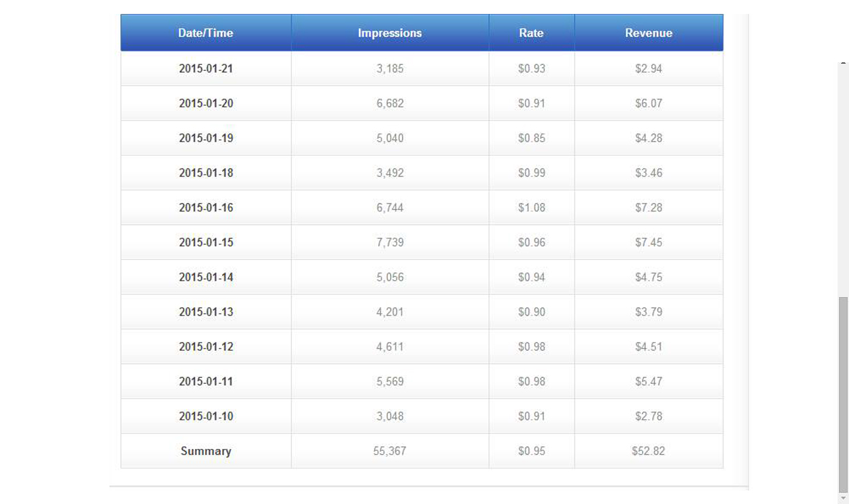Click the Rate column header
Screen dimensions: 849x504
pyautogui.click(x=531, y=32)
